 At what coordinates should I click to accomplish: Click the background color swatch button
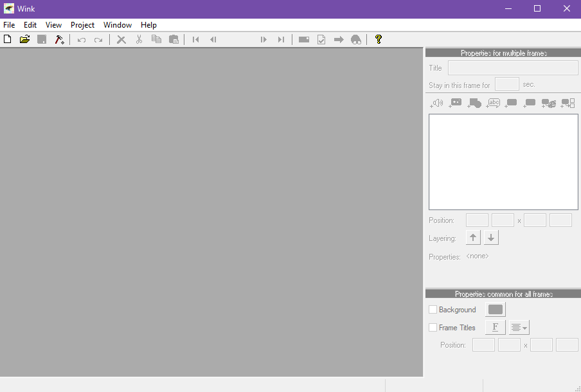[495, 310]
